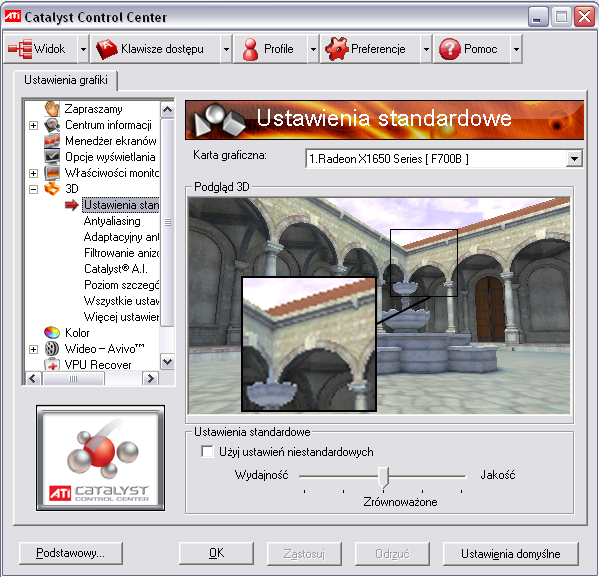Click the Zastosuj button
The image size is (599, 577).
(x=304, y=553)
